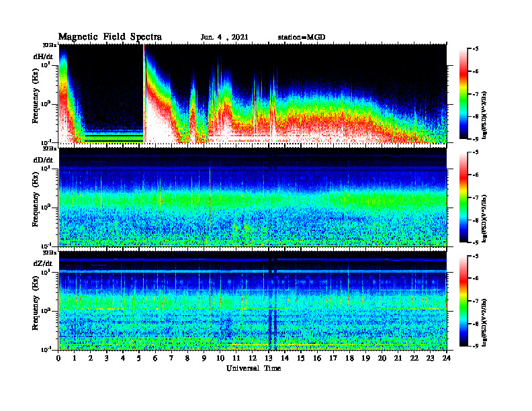532x411 pixels.
Task: Click the "Magnetic Field Spectra" title
Action: click(x=110, y=37)
